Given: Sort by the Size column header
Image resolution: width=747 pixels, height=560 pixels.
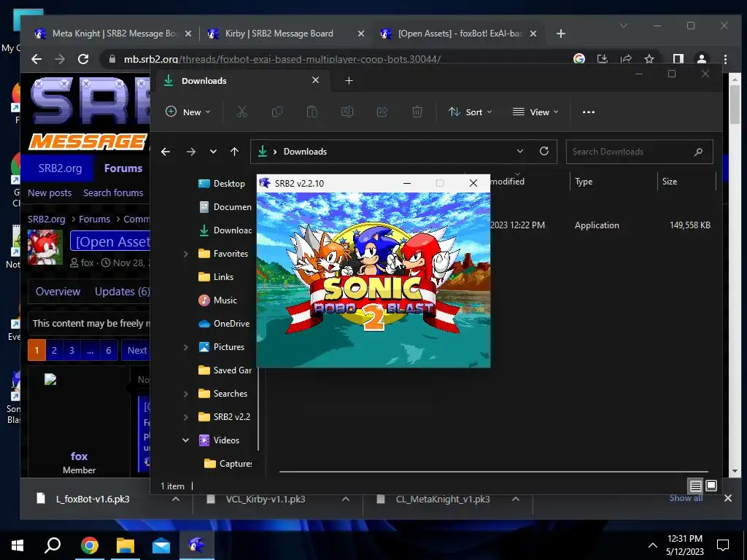Looking at the screenshot, I should pos(670,182).
